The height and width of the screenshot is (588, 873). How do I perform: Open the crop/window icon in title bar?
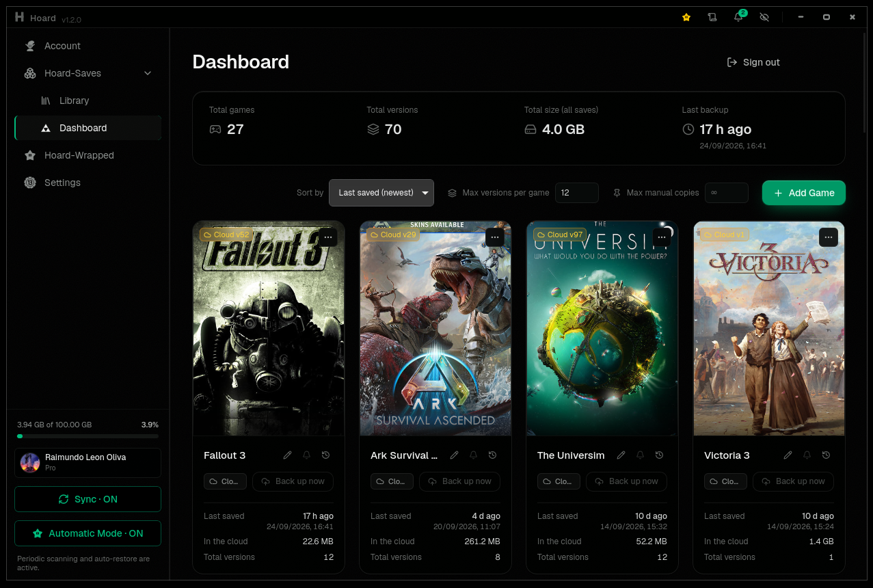(712, 17)
